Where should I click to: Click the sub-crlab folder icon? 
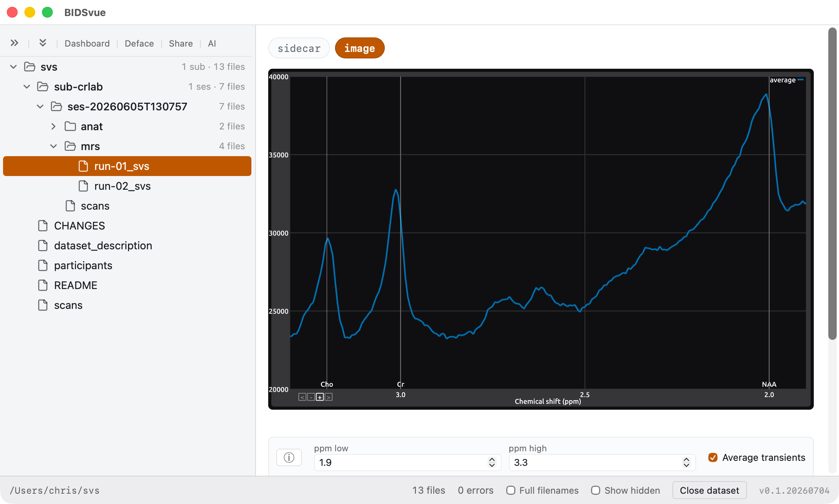(43, 87)
